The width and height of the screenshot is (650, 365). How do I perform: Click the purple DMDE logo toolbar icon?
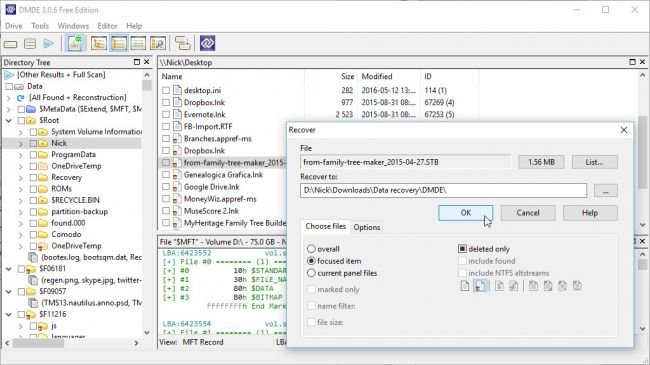click(x=207, y=43)
